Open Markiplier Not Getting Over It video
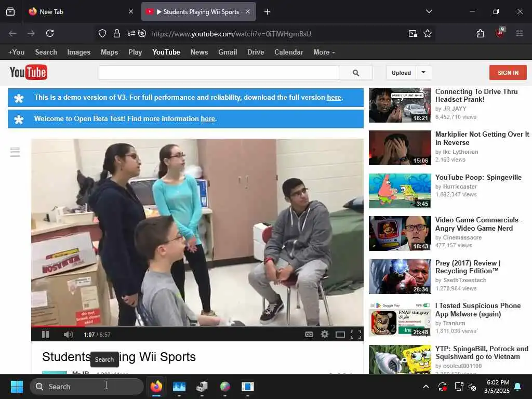The image size is (532, 399). pos(482,138)
